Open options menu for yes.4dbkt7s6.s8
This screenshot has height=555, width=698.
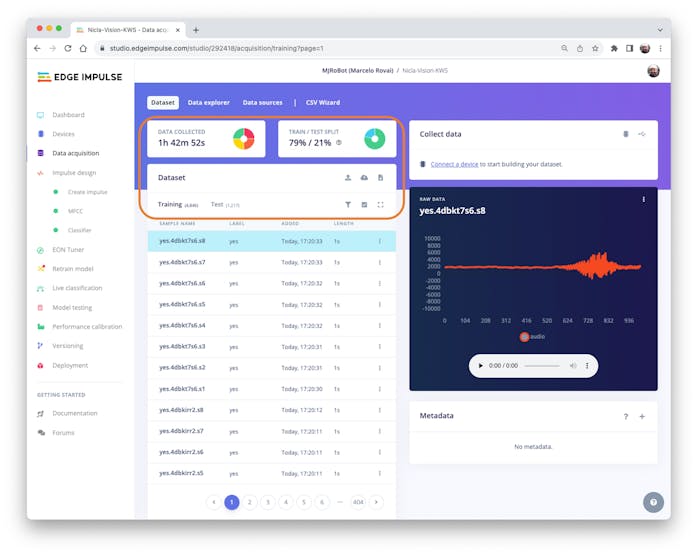coord(380,241)
